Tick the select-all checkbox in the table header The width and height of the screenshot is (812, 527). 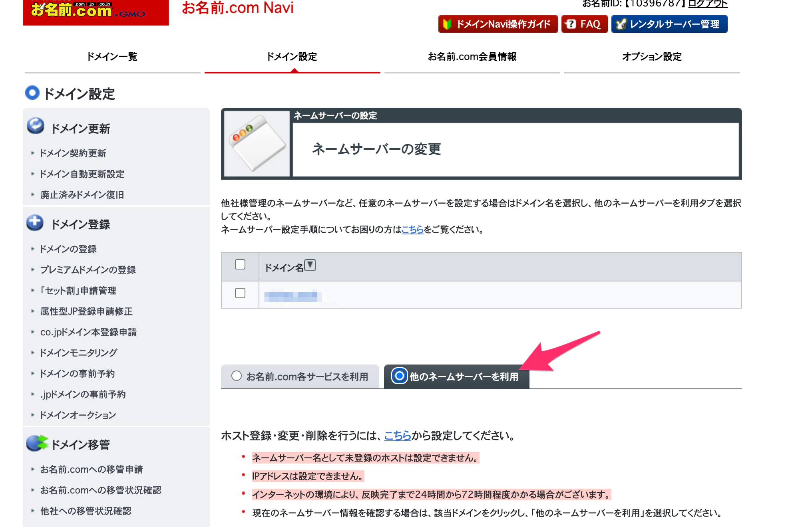(x=240, y=265)
